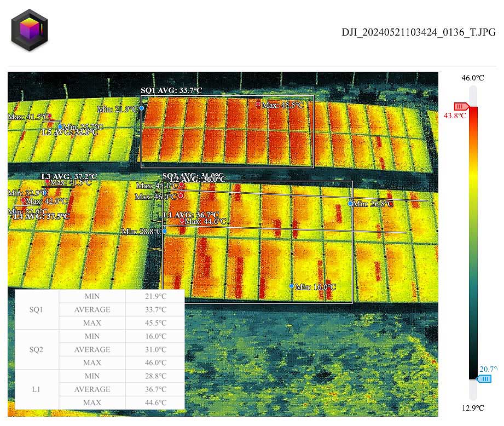Viewport: 504px width, 426px height.
Task: Select the L1 Min 28.8°C blue marker
Action: tap(164, 231)
